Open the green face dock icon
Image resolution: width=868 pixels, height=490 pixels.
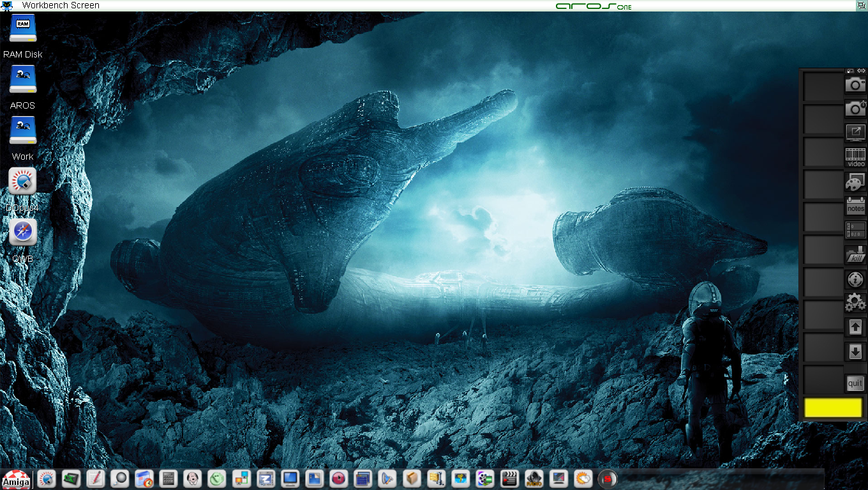point(216,479)
